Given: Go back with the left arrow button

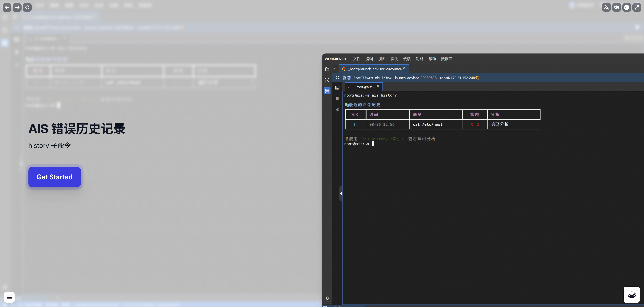Looking at the screenshot, I should [7, 7].
